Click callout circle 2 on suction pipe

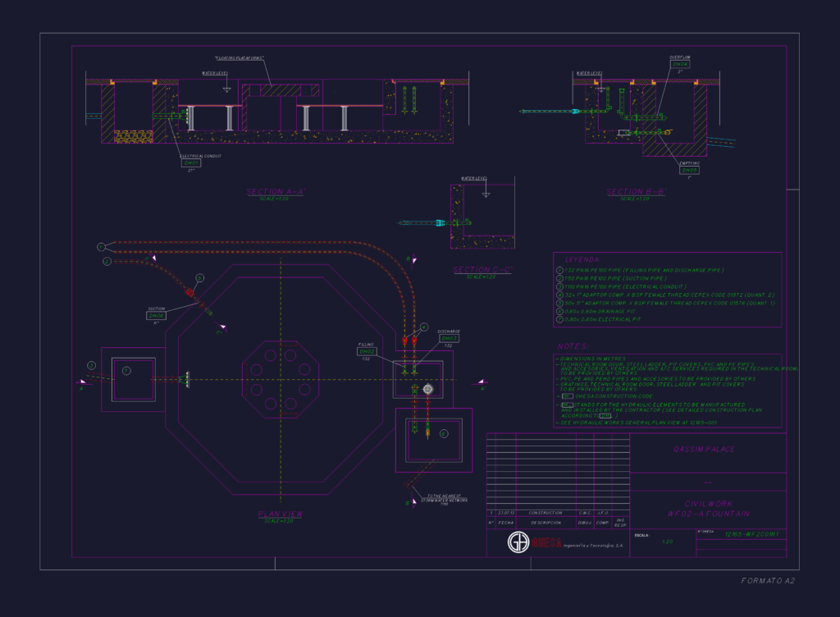(107, 262)
